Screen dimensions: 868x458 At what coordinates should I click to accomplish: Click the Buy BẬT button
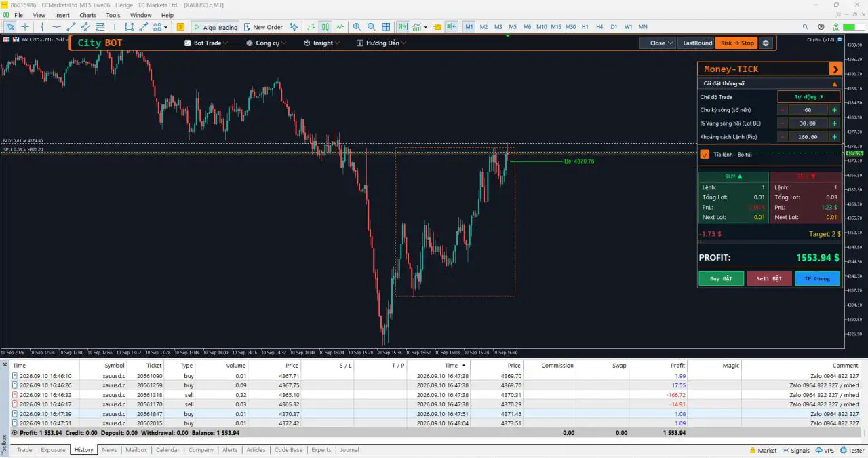[721, 278]
